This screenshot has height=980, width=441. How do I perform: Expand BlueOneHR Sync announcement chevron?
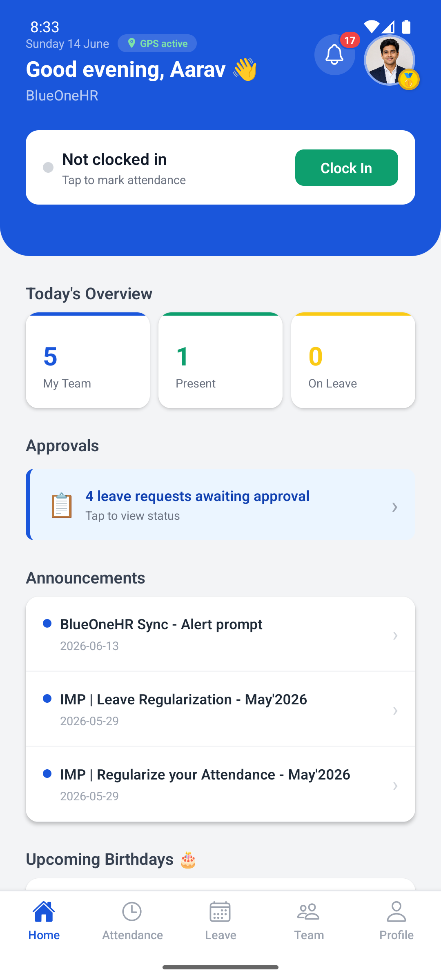coord(395,636)
